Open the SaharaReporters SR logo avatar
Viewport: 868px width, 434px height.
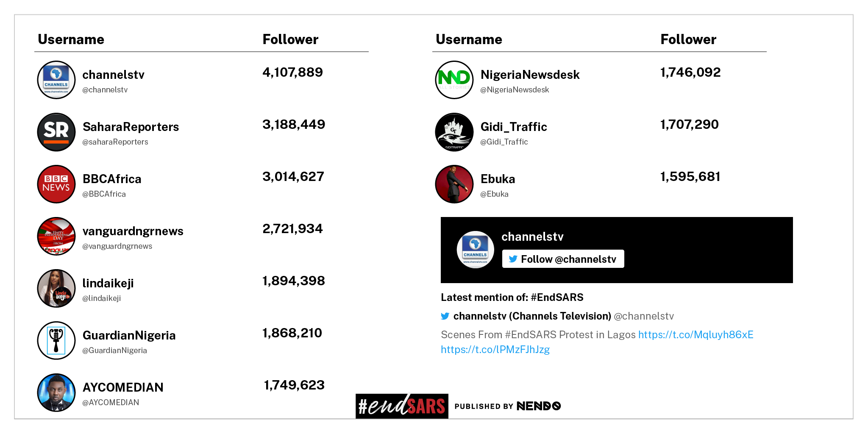(56, 132)
